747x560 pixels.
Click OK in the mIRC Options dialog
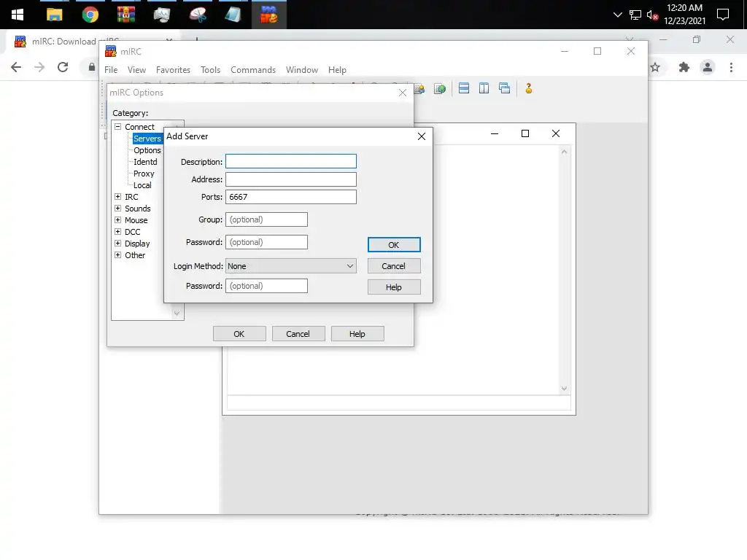(x=239, y=334)
